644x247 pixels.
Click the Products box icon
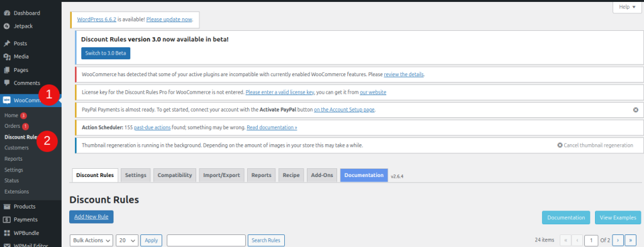(x=6, y=207)
